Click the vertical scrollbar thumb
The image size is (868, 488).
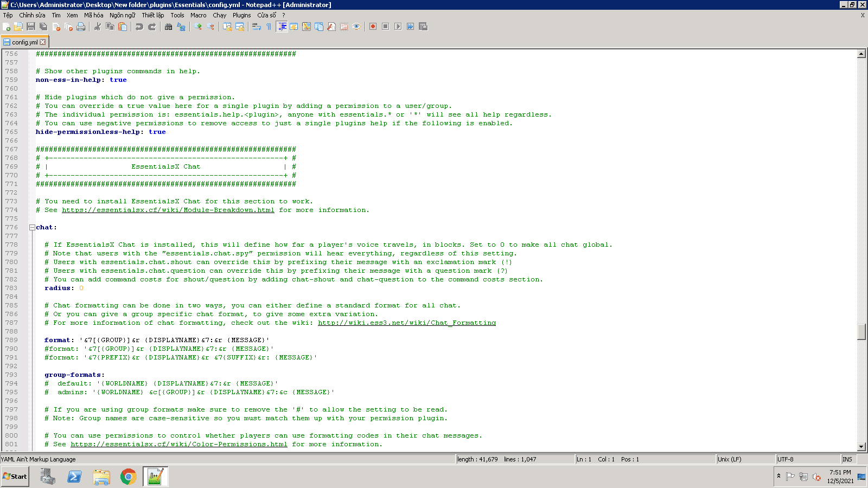(861, 331)
